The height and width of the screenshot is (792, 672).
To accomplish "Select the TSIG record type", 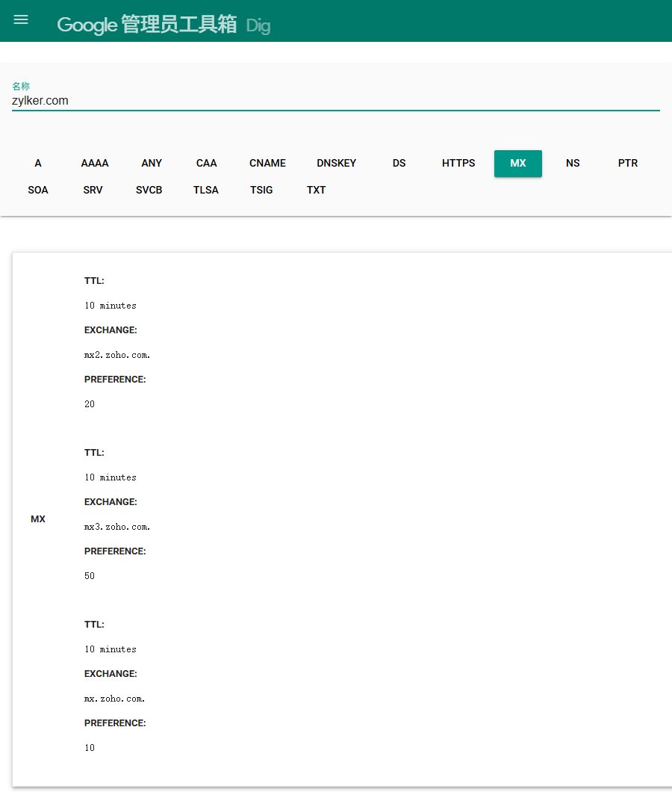I will point(261,190).
